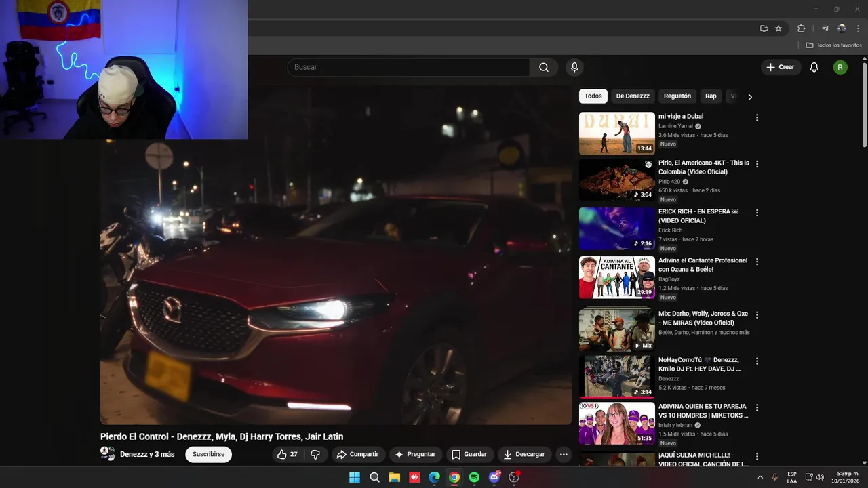Open the green R account avatar menu
This screenshot has width=868, height=488.
[x=840, y=67]
